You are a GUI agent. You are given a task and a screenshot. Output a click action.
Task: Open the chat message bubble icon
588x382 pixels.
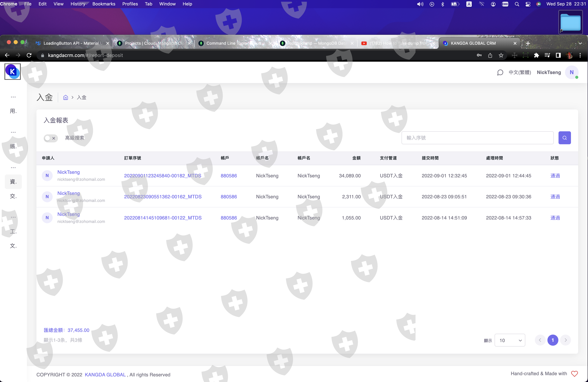(x=500, y=72)
